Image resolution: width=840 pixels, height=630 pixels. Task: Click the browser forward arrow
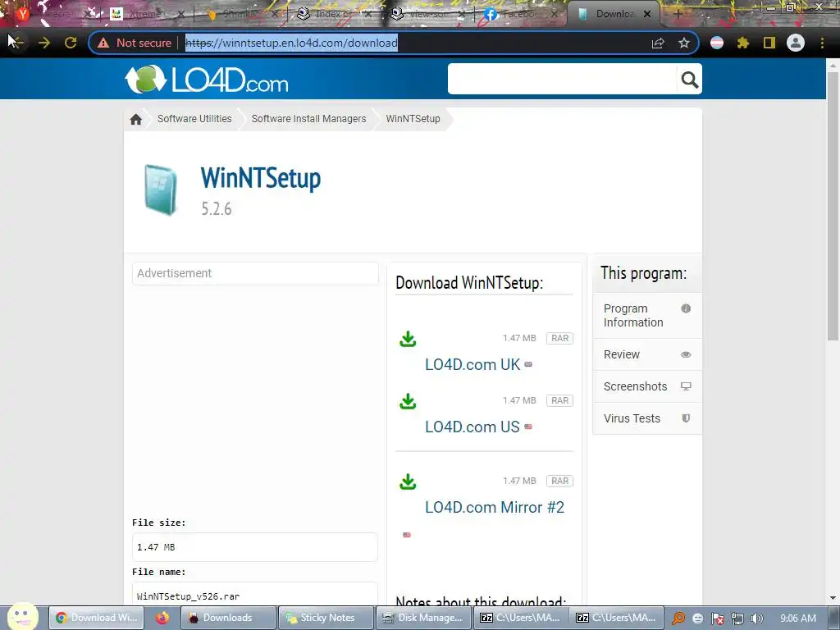tap(44, 43)
